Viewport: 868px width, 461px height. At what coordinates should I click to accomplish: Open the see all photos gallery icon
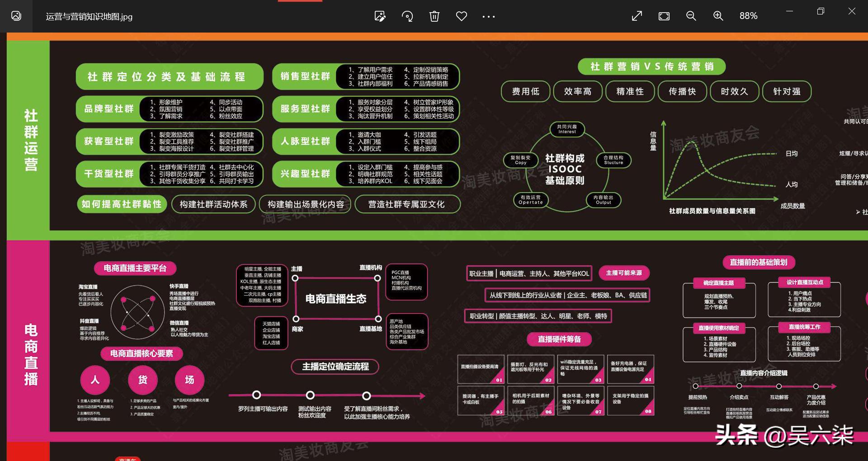coord(16,16)
